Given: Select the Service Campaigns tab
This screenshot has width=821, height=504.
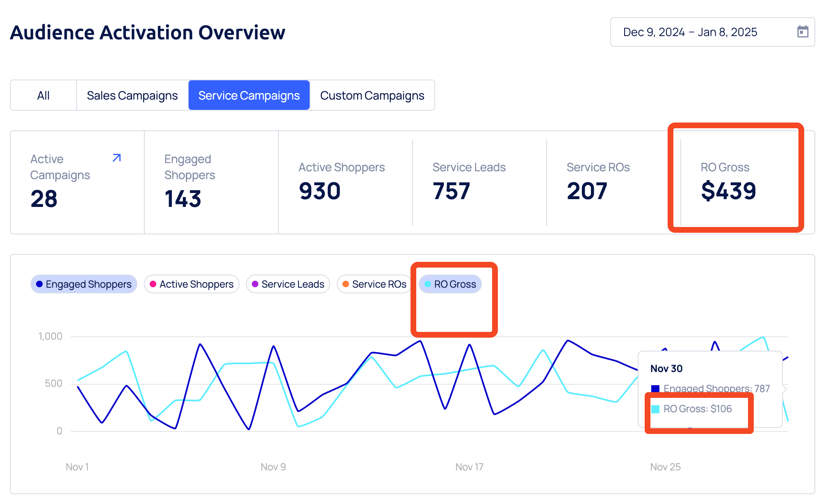Looking at the screenshot, I should click(249, 95).
